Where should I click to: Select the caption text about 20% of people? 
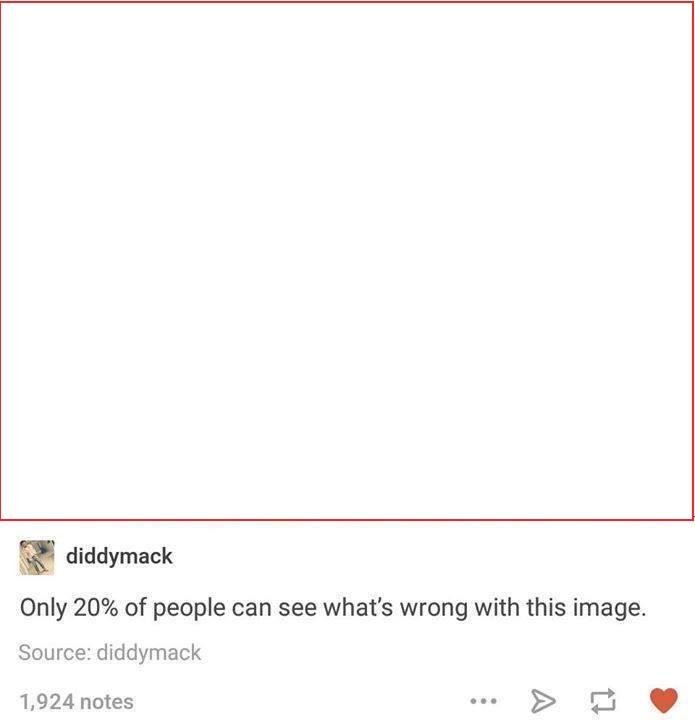point(333,608)
